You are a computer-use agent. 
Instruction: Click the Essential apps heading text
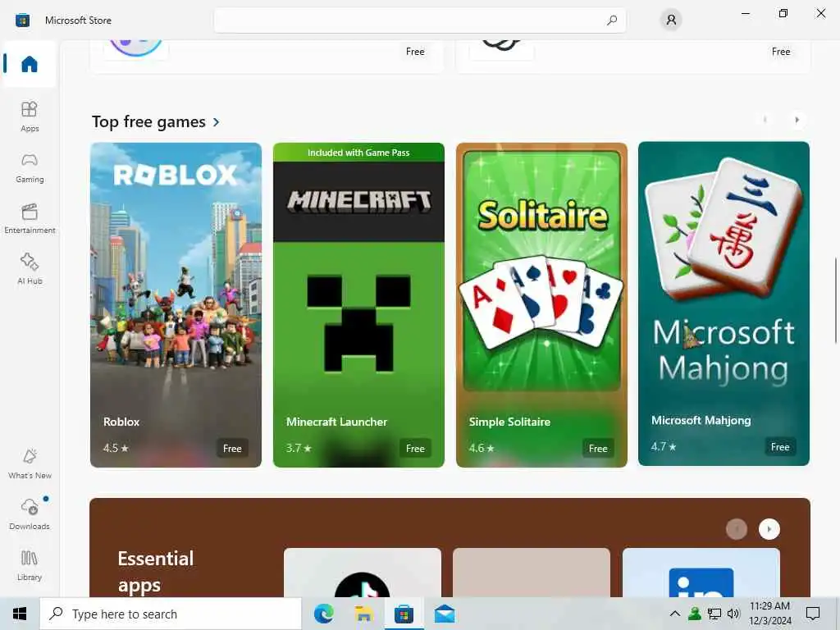pos(156,572)
